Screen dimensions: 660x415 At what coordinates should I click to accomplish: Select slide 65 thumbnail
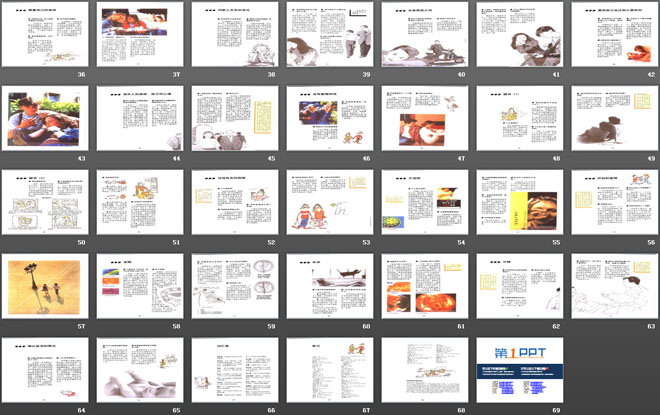pos(140,370)
